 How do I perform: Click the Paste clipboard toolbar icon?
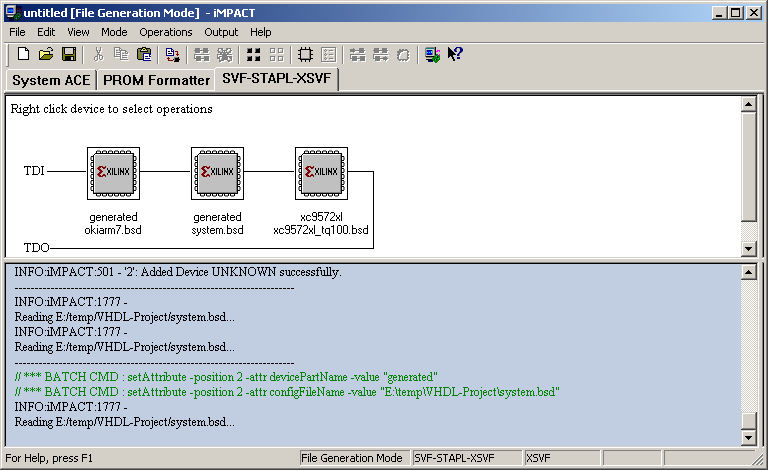(x=144, y=54)
